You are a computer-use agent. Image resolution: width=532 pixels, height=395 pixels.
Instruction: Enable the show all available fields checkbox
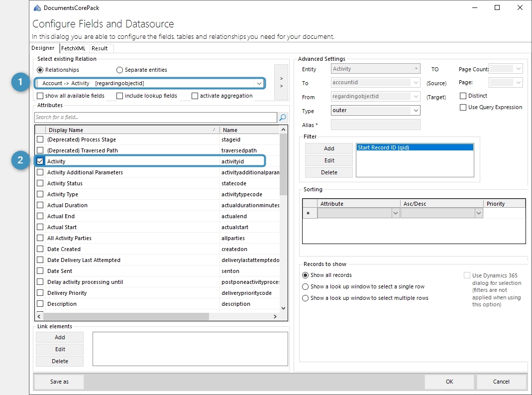[x=40, y=96]
